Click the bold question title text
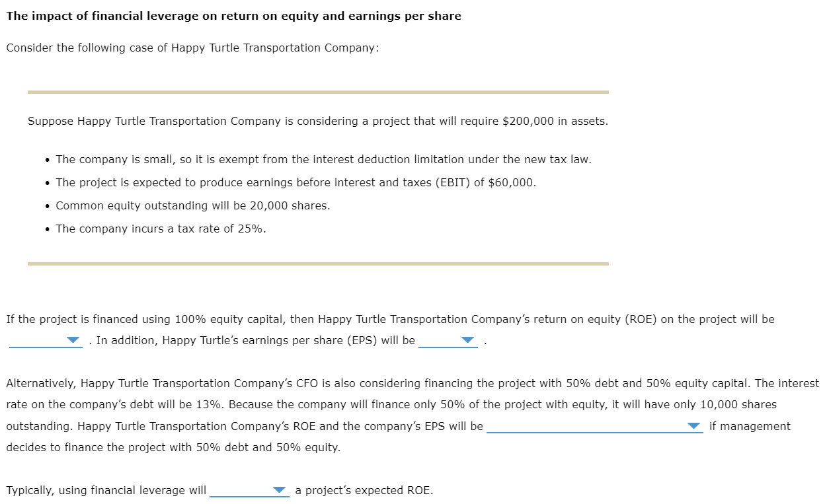Viewport: 827px width, 504px height. (x=233, y=15)
